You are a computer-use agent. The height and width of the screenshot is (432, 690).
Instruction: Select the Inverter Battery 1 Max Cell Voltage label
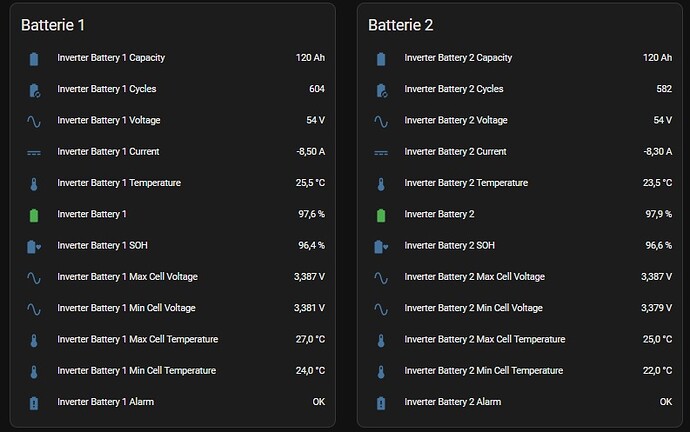[127, 277]
